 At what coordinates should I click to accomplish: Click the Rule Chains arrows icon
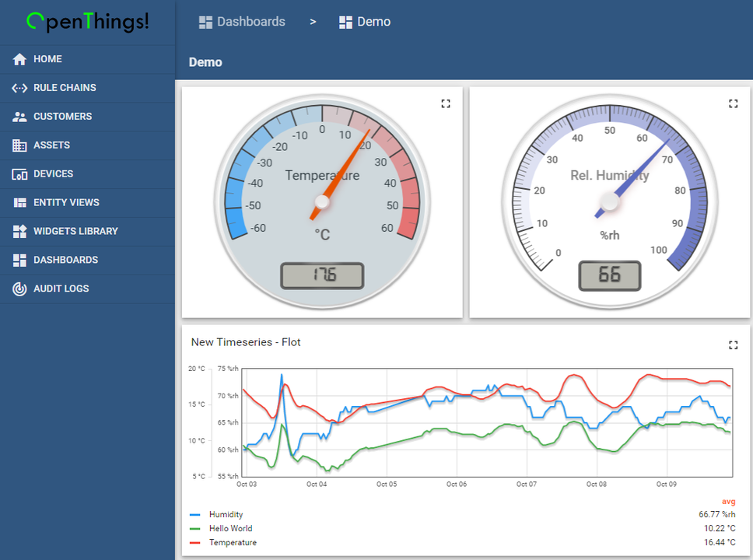coord(19,88)
